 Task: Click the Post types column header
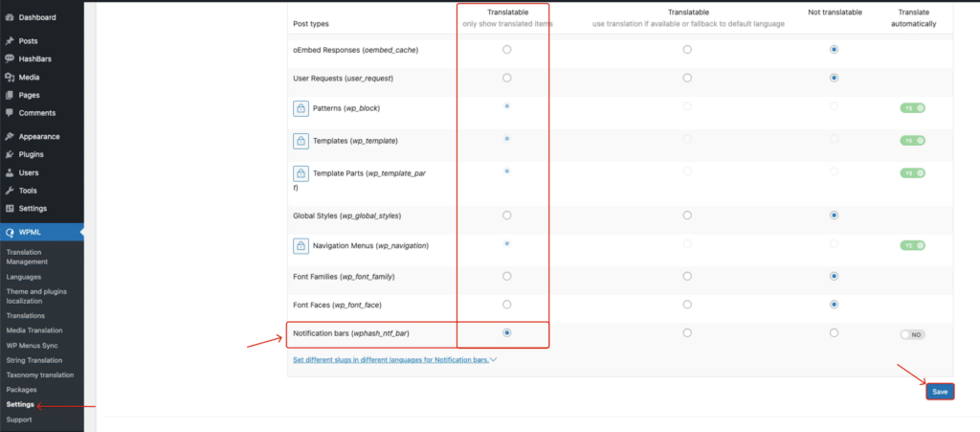point(311,24)
